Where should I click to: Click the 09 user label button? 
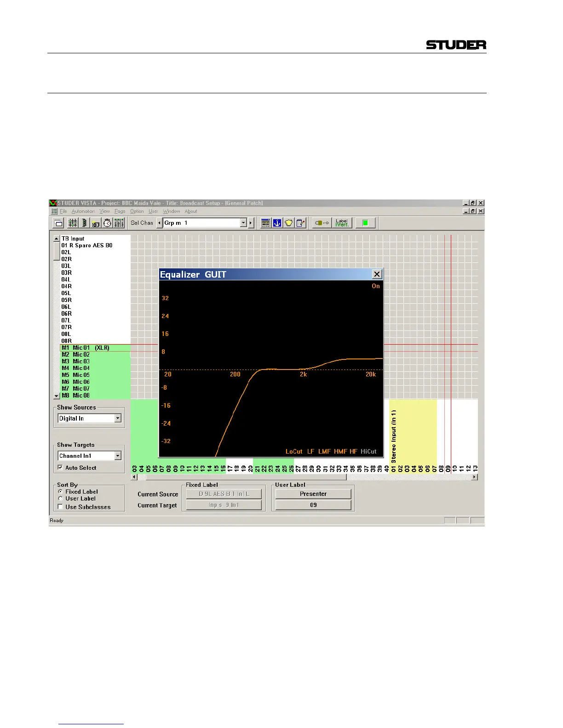tap(313, 505)
